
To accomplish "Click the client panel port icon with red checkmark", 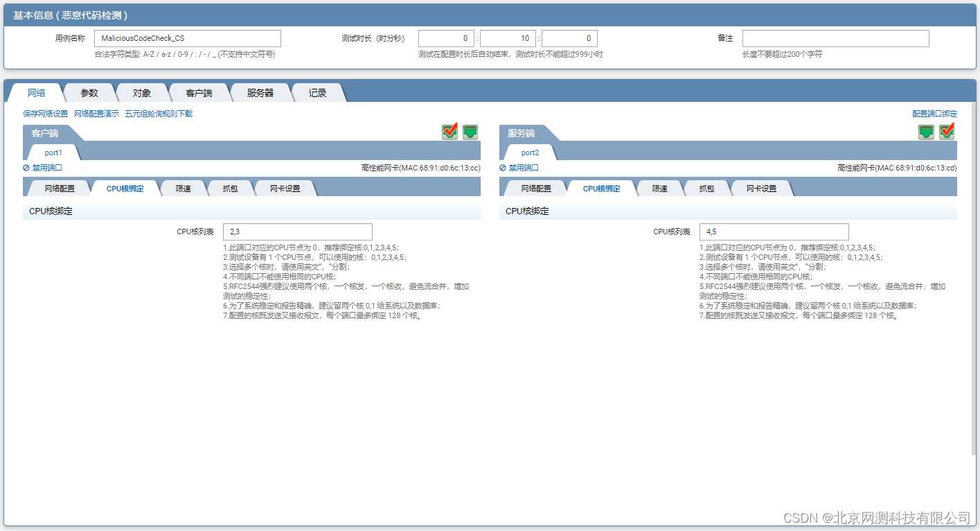I will coord(450,131).
